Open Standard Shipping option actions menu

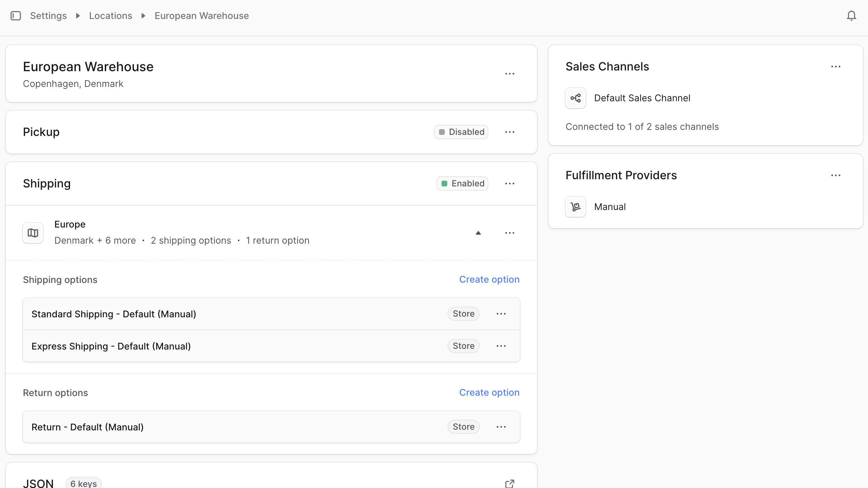tap(501, 314)
